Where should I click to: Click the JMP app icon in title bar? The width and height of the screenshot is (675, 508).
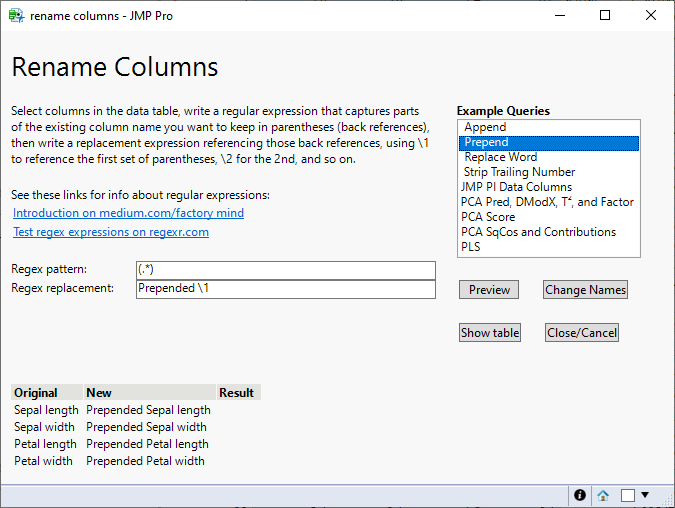(16, 16)
